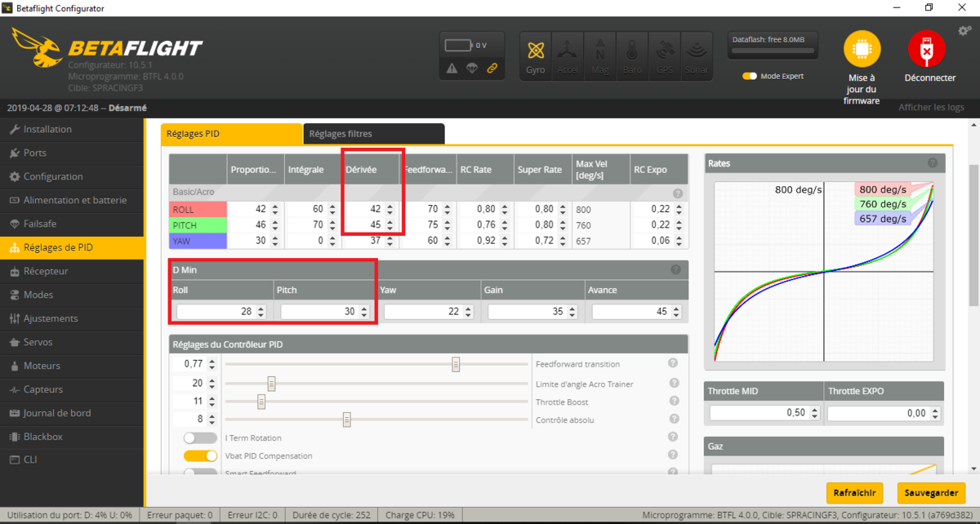Click the firmware update chip icon

[862, 49]
